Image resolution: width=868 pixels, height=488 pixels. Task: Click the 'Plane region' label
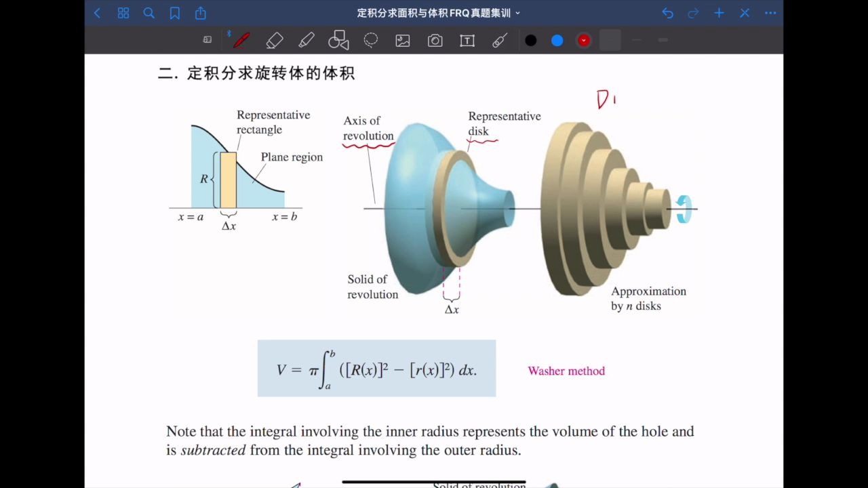click(x=292, y=157)
